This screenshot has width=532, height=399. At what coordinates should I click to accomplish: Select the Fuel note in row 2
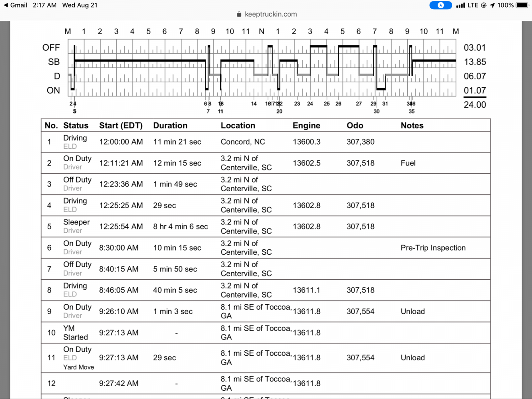click(x=408, y=163)
